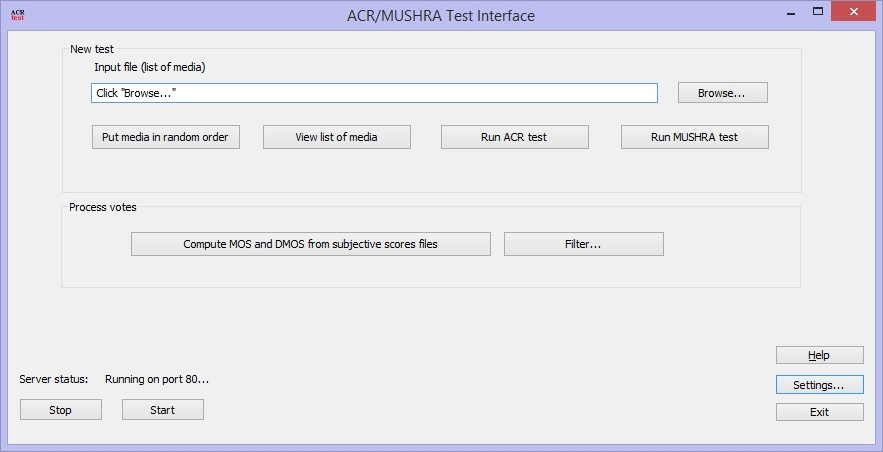Click the ACR test app icon in title bar
Screen dimensions: 883x452
17,15
